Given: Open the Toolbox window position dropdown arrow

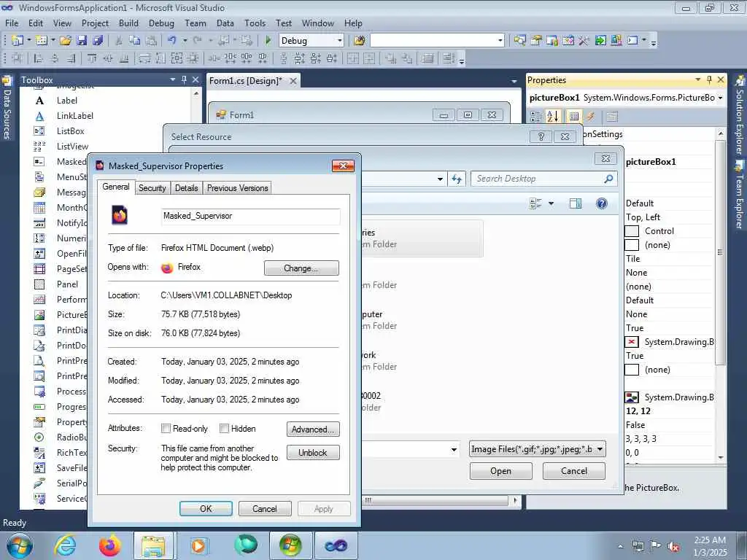Looking at the screenshot, I should (173, 79).
